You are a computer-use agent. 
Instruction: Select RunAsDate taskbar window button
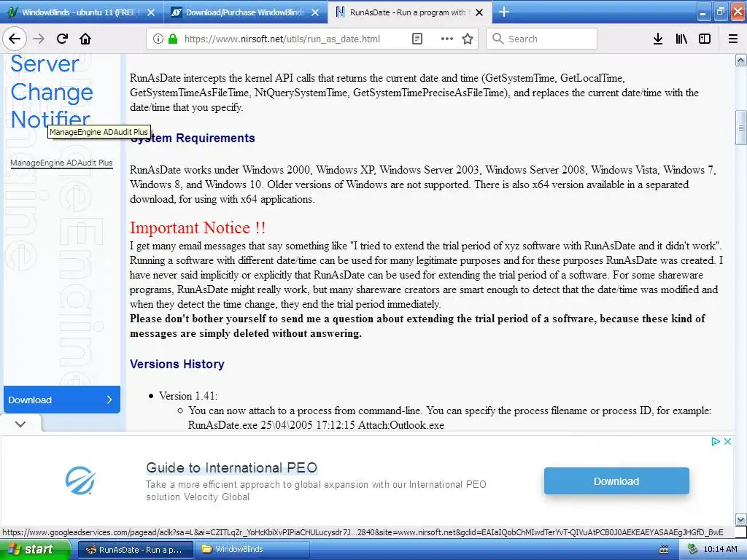(x=136, y=550)
